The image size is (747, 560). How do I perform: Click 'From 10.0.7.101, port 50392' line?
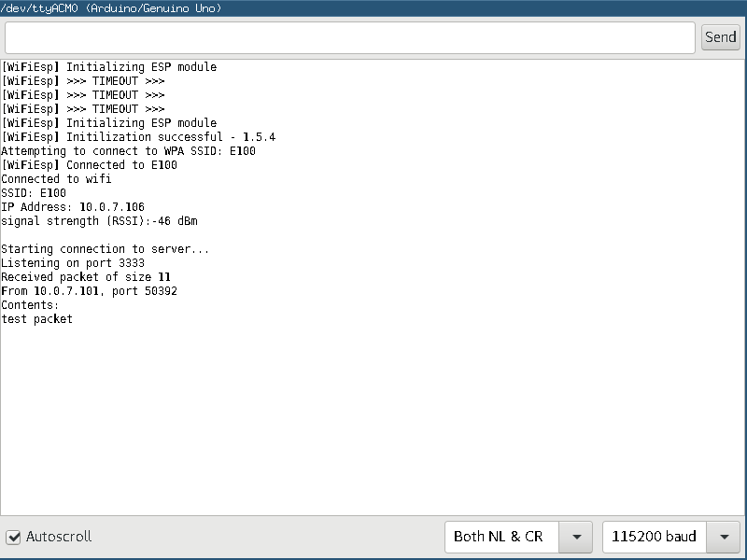point(89,291)
